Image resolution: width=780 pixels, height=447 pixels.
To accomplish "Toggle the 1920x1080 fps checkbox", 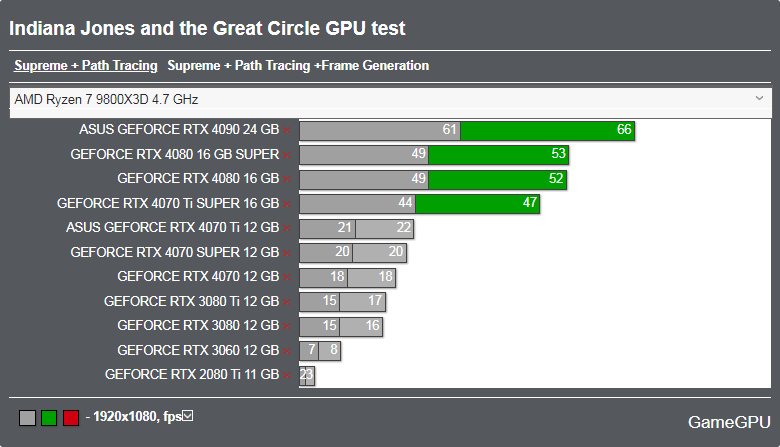I will pyautogui.click(x=188, y=416).
